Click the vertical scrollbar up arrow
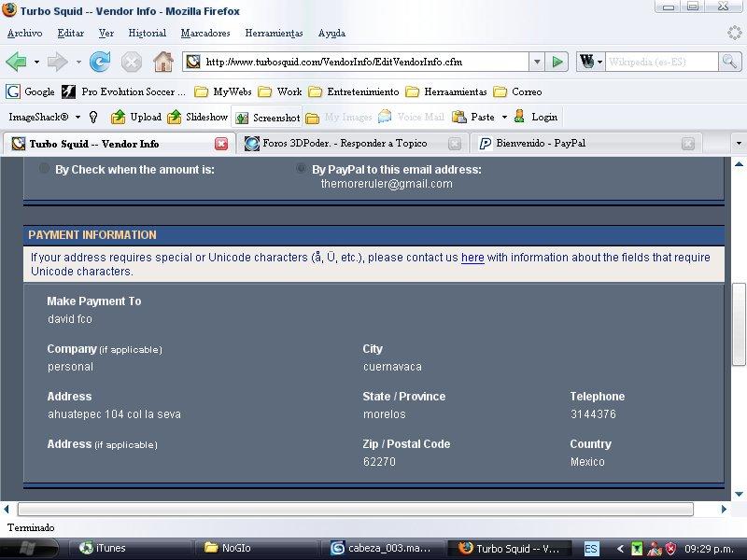 point(739,164)
